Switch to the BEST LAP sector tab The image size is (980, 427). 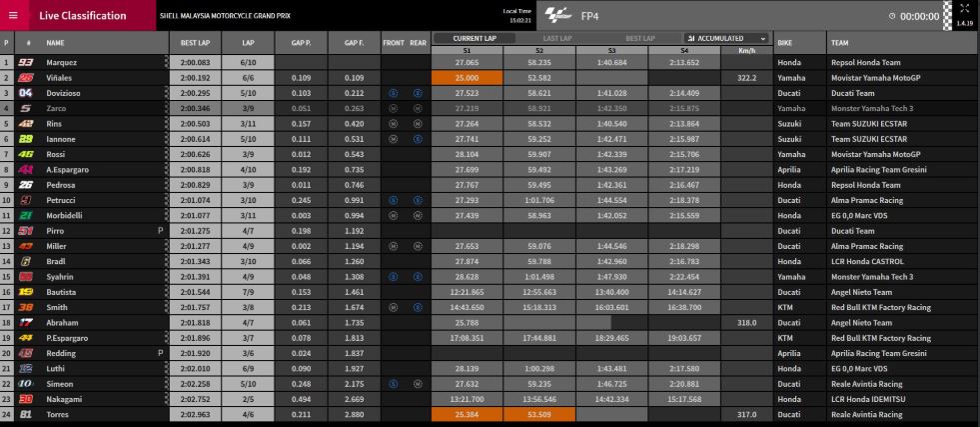point(640,38)
